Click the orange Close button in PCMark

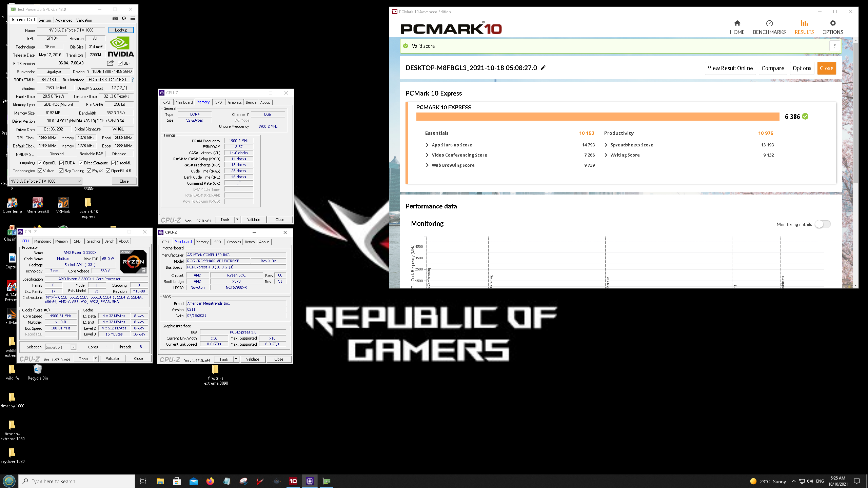click(827, 68)
